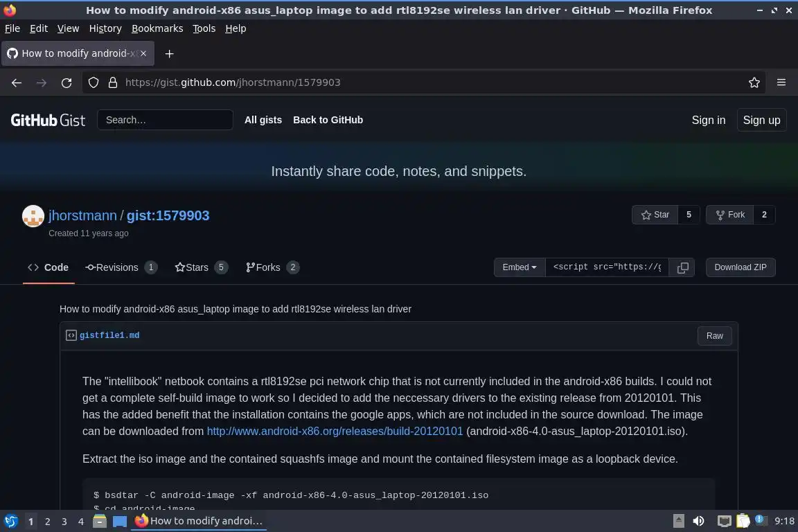Click Sign in
The width and height of the screenshot is (798, 532).
(x=708, y=120)
